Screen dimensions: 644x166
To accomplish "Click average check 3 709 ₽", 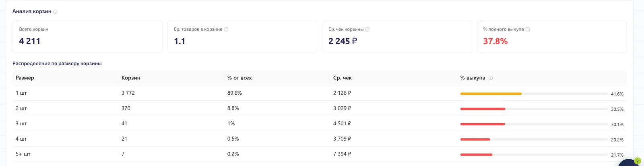I will pos(342,139).
